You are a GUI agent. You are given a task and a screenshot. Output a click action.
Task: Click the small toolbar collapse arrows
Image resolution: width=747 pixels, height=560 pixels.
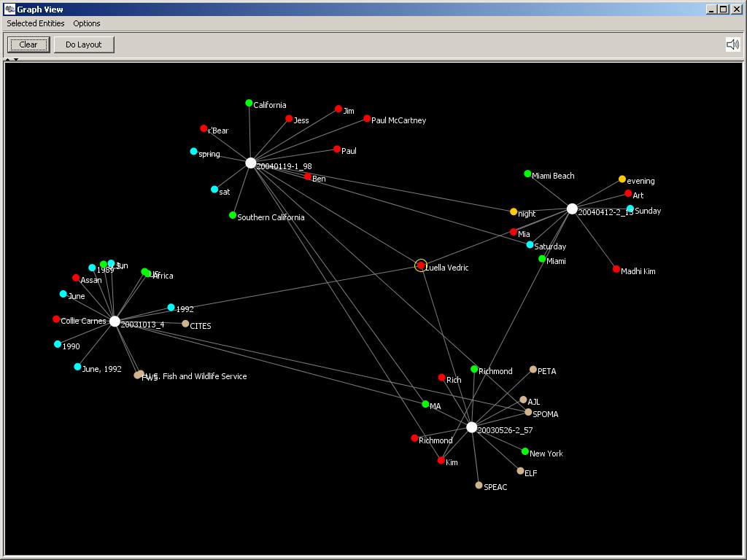coord(12,60)
